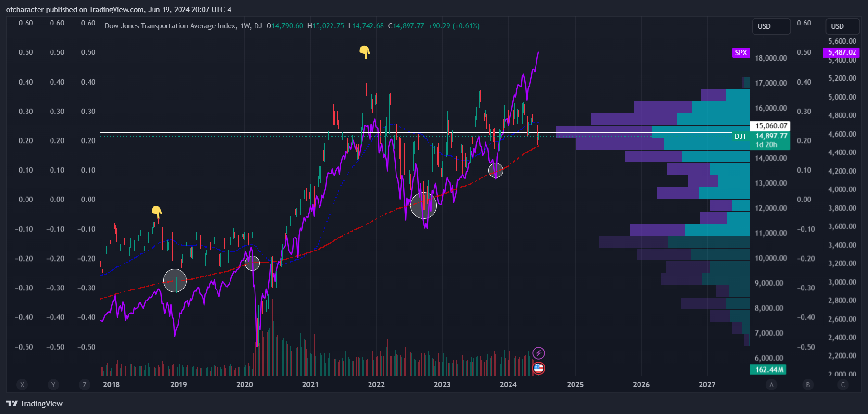Click the circle marker drawn in early 2020

pyautogui.click(x=252, y=263)
